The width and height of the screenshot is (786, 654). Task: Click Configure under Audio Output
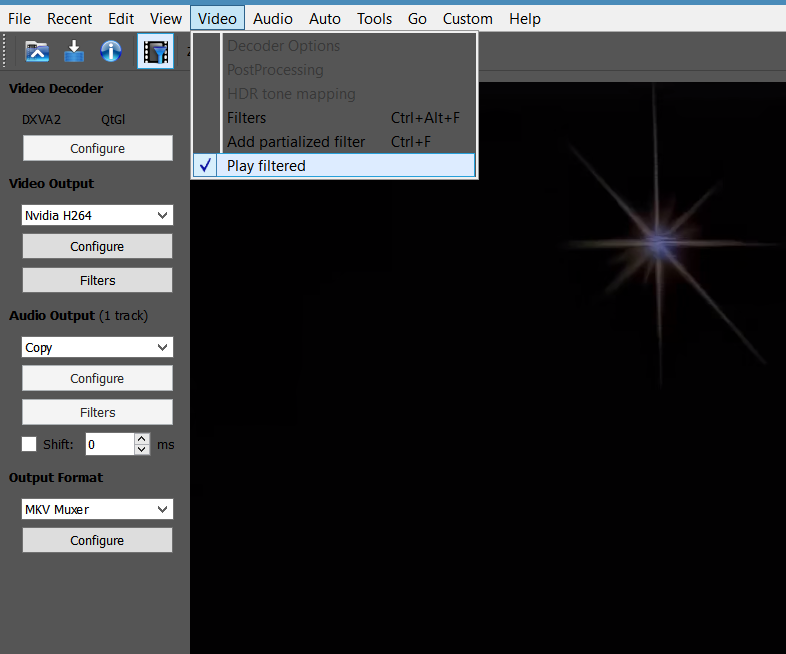[x=97, y=378]
